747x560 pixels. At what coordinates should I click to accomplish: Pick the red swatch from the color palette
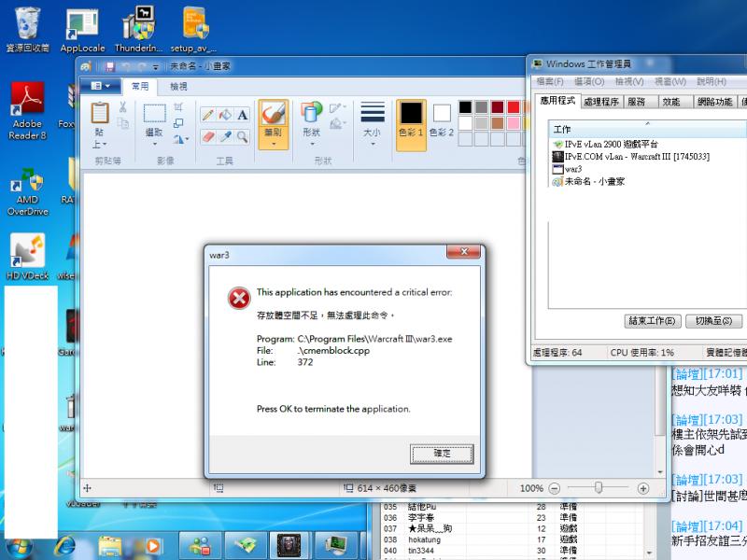514,106
